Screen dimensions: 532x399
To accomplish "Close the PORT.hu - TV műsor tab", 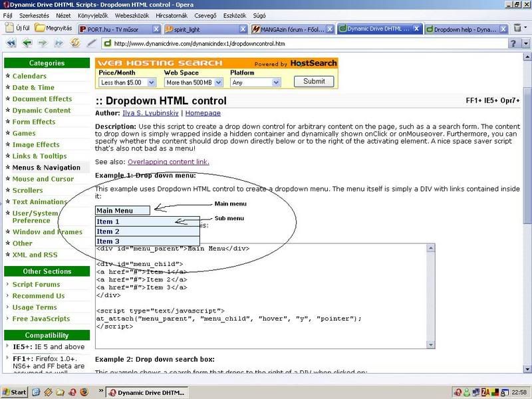I will [x=156, y=29].
